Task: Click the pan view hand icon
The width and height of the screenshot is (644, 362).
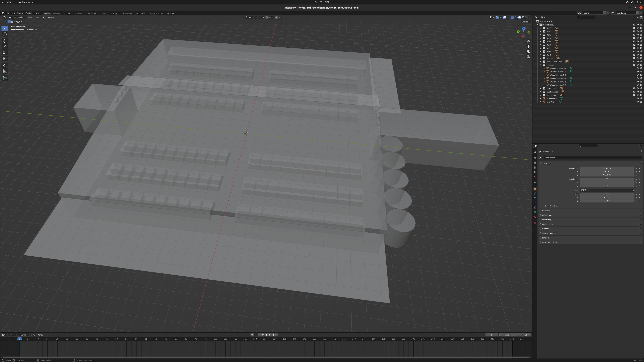Action: pyautogui.click(x=528, y=46)
